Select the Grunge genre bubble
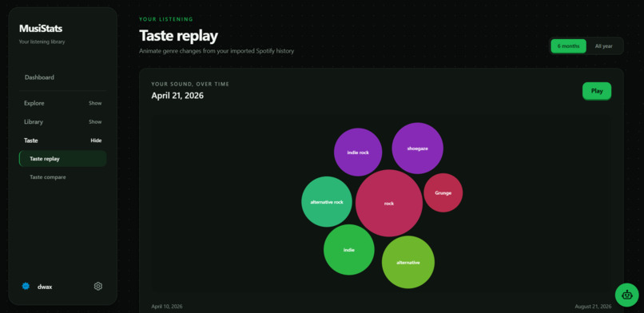Screen dimensions: 644x313 coord(443,192)
